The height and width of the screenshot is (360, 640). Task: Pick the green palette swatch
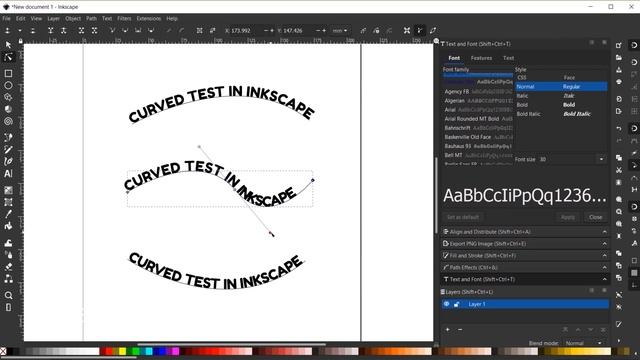coord(136,351)
